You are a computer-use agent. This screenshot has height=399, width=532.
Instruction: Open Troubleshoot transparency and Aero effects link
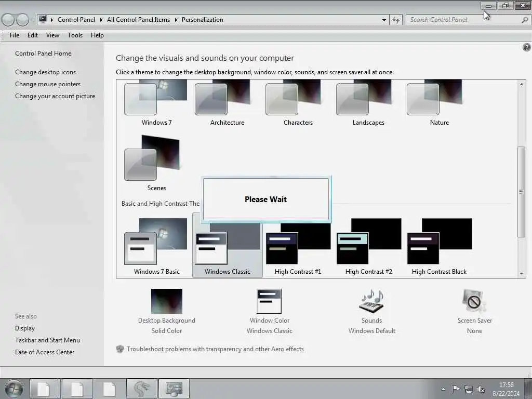(x=215, y=349)
